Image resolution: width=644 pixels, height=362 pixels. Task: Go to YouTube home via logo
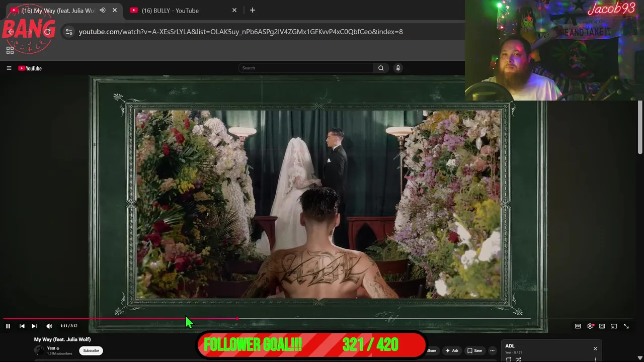pyautogui.click(x=30, y=68)
